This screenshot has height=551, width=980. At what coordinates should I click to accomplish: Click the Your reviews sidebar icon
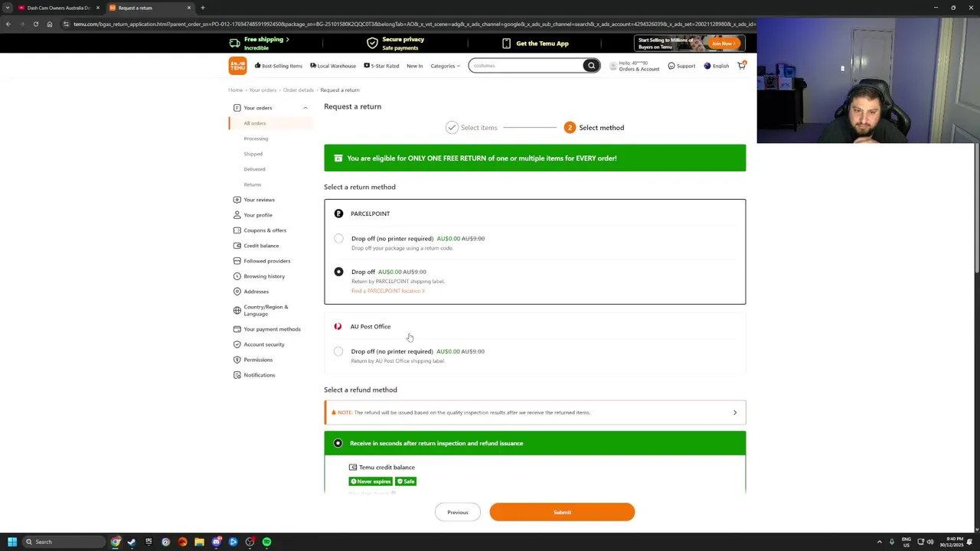pos(237,200)
